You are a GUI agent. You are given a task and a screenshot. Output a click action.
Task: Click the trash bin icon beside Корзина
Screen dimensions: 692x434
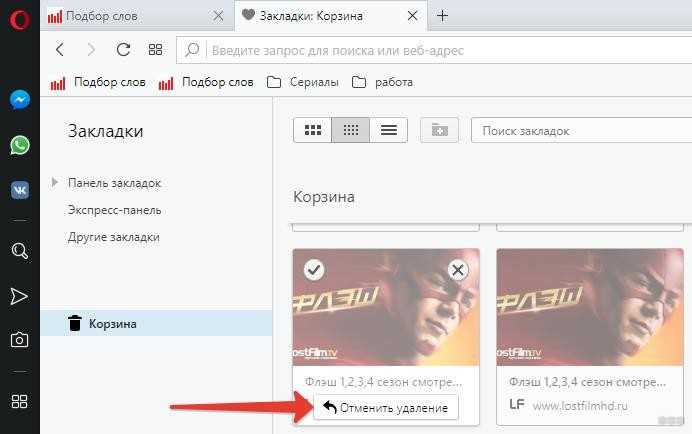(75, 323)
